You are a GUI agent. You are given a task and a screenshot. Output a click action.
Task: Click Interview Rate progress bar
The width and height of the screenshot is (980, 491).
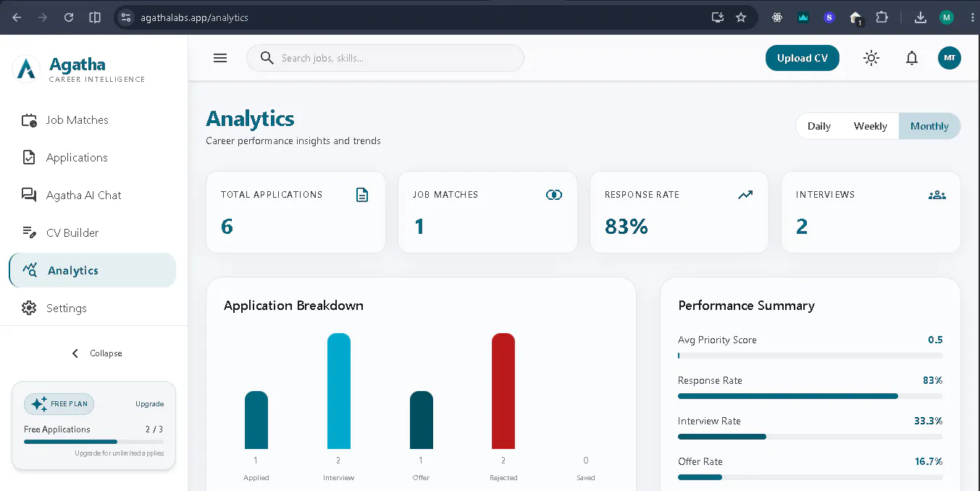(x=811, y=437)
